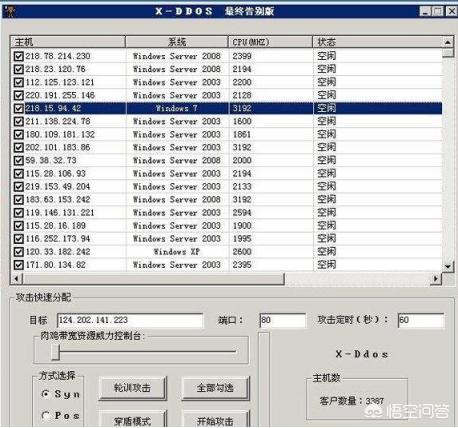This screenshot has width=458, height=428.
Task: Click the horizontal scroll left arrow
Action: 16,278
